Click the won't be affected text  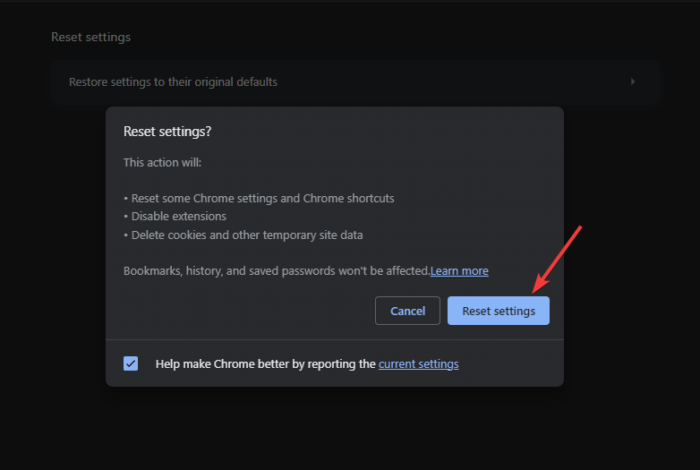[390, 271]
